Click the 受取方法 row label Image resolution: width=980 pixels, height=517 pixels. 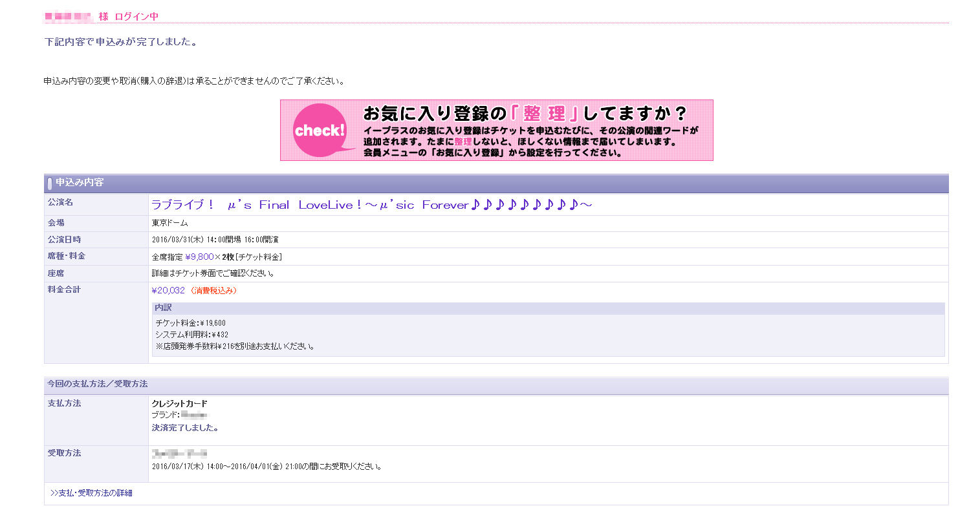click(65, 453)
